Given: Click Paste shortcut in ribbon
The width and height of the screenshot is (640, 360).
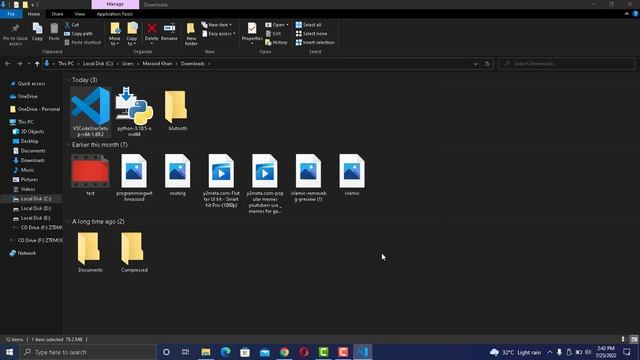Looking at the screenshot, I should tap(83, 42).
